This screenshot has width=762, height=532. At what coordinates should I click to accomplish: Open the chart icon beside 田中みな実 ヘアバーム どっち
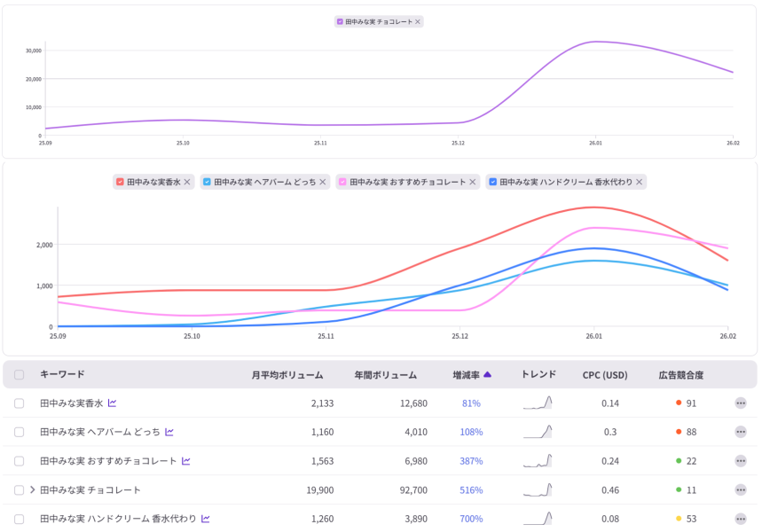tap(169, 432)
